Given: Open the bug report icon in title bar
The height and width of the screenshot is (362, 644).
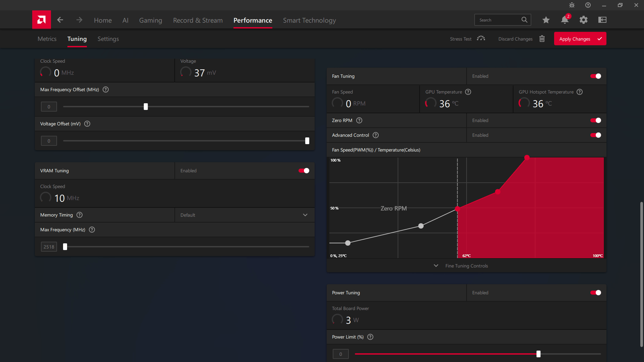Looking at the screenshot, I should [572, 5].
